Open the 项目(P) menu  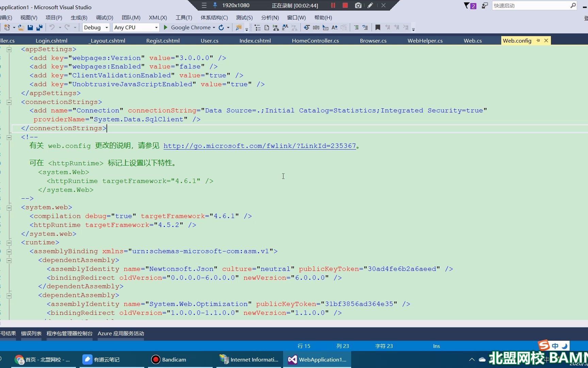coord(54,17)
